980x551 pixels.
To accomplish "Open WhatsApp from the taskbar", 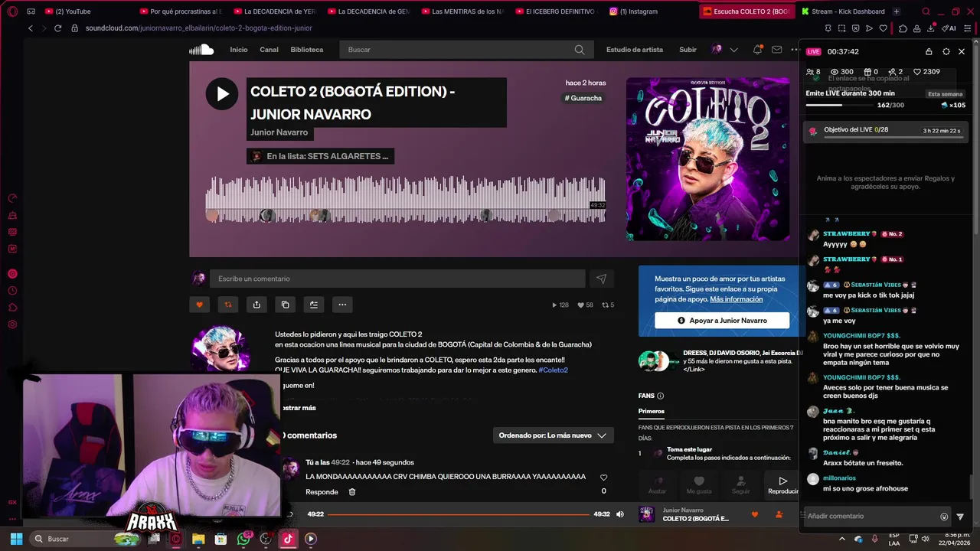I will coord(243,539).
